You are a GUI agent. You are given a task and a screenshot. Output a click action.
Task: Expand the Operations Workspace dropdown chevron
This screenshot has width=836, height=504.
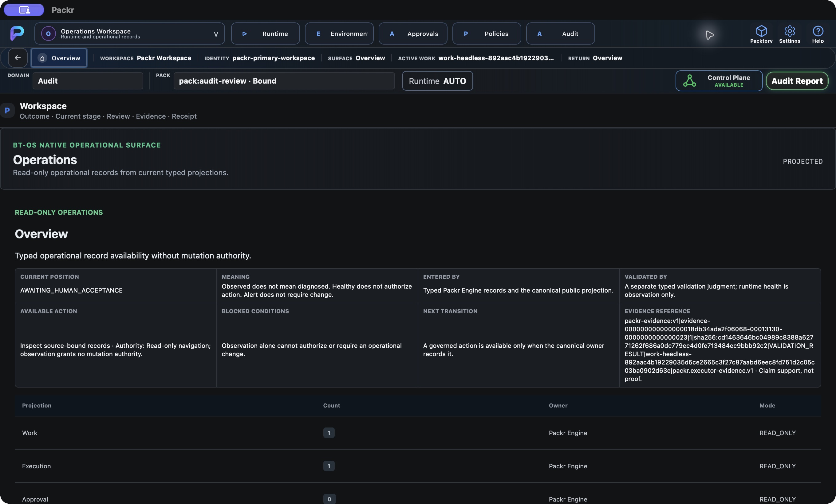tap(216, 34)
